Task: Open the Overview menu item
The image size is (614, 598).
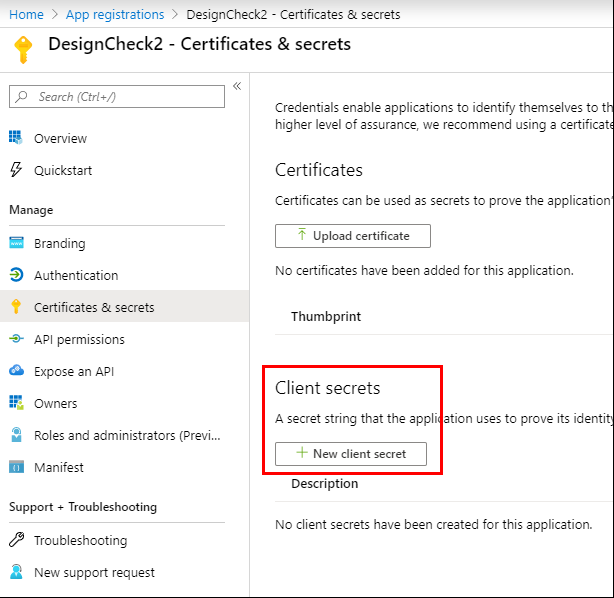Action: 125,138
